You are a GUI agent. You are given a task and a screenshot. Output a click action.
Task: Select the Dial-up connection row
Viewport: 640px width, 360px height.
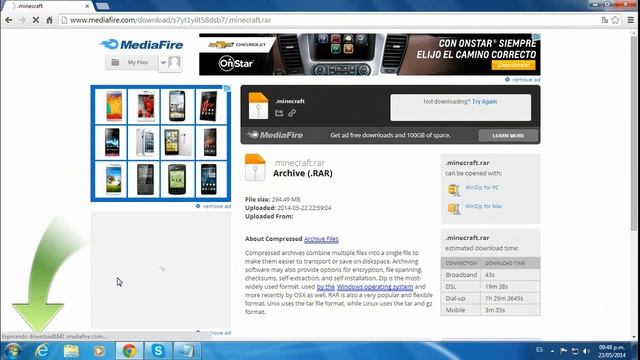tap(490, 298)
